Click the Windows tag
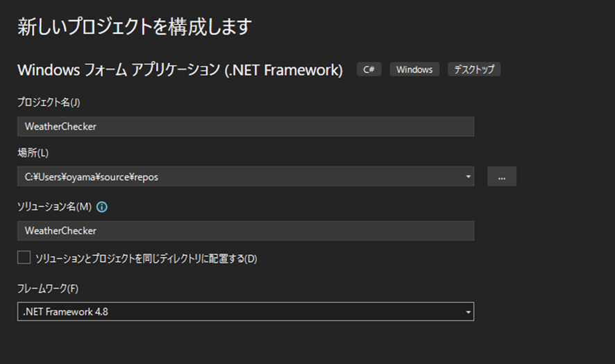 (414, 69)
